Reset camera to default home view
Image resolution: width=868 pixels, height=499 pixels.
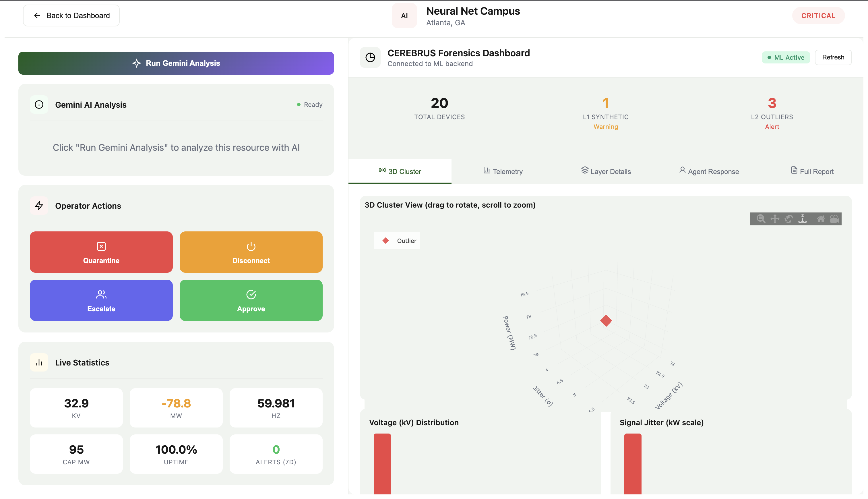tap(821, 219)
